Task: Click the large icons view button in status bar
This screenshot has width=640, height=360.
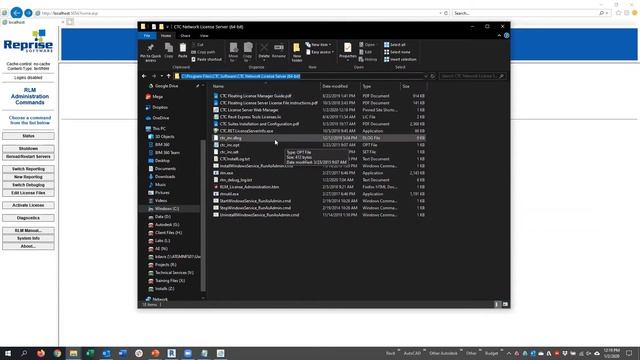Action: tap(505, 304)
